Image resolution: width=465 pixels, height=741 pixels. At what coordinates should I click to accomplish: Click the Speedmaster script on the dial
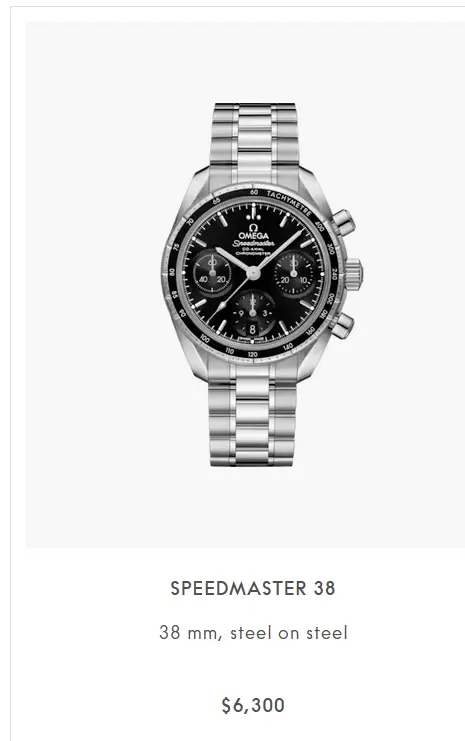pyautogui.click(x=253, y=243)
